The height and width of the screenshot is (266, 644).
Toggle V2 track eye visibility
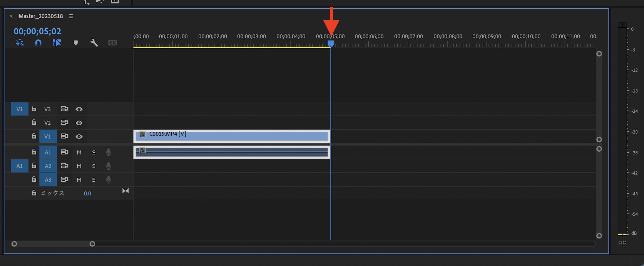click(x=79, y=123)
